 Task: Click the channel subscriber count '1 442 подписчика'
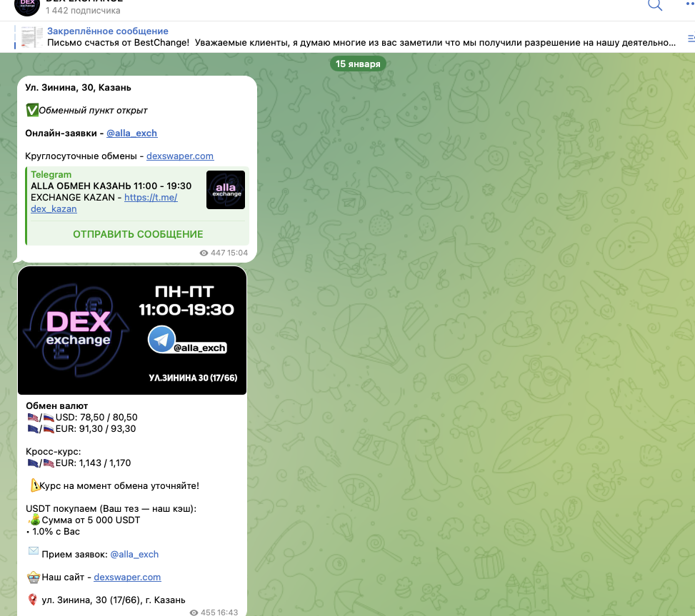click(x=83, y=10)
